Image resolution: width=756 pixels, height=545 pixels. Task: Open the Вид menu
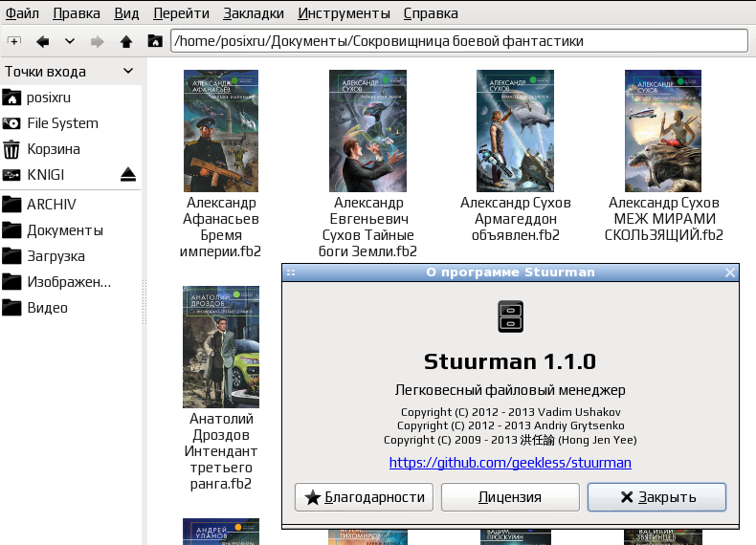tap(126, 13)
